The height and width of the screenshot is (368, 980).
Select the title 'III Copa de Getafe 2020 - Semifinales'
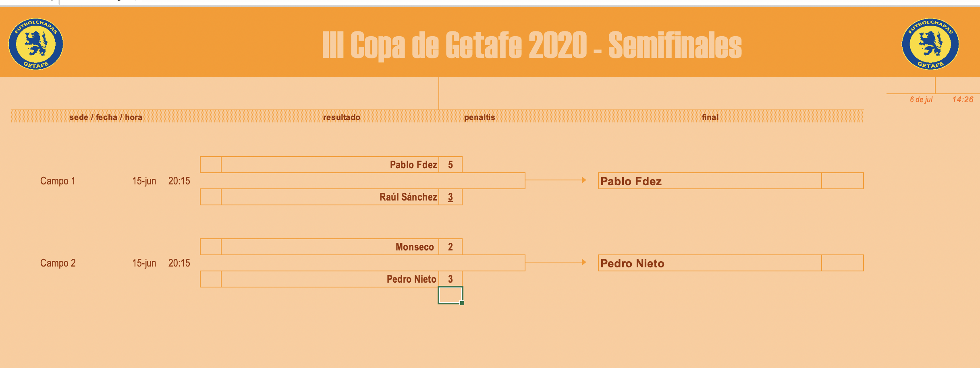(532, 45)
